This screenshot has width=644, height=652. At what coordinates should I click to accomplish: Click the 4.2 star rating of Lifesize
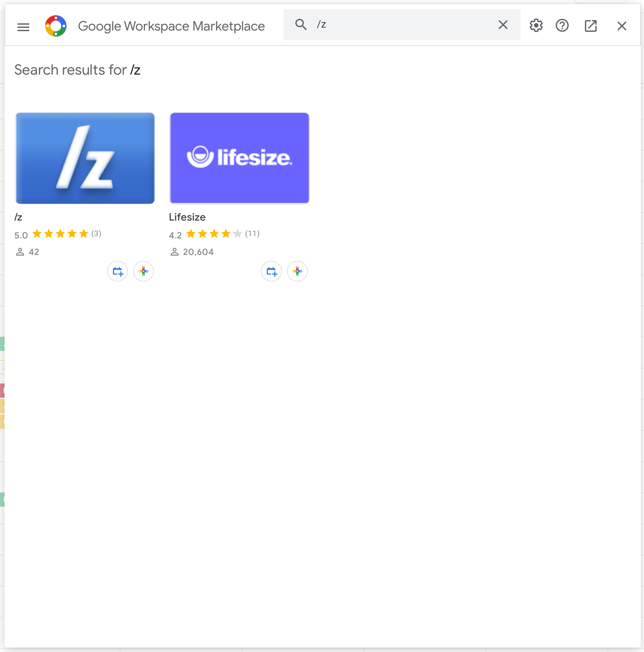[214, 234]
